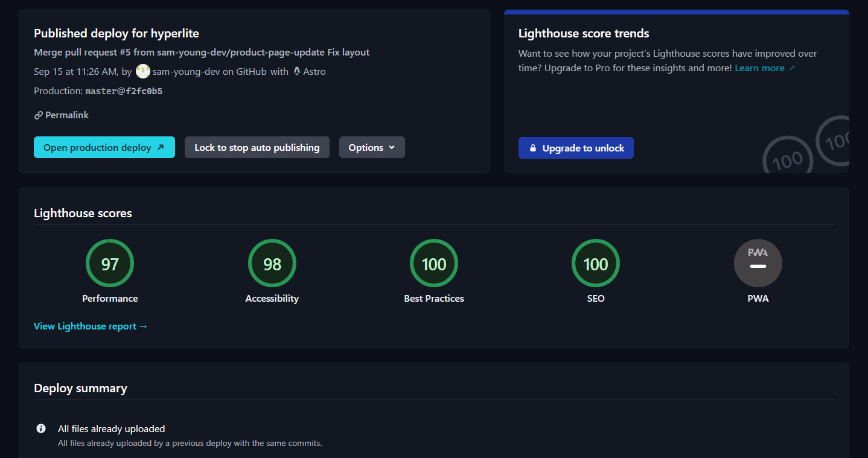Click the Lighthouse score trends heading
This screenshot has width=868, height=458.
[x=584, y=33]
